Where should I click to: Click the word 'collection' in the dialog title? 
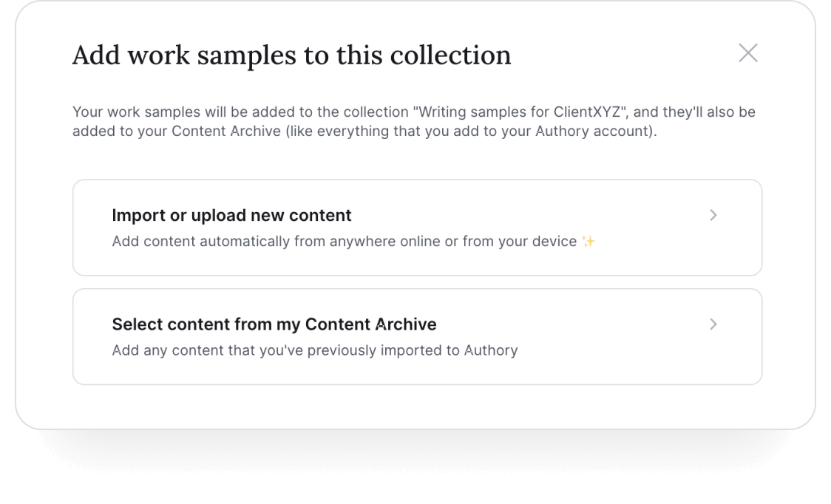(x=450, y=55)
